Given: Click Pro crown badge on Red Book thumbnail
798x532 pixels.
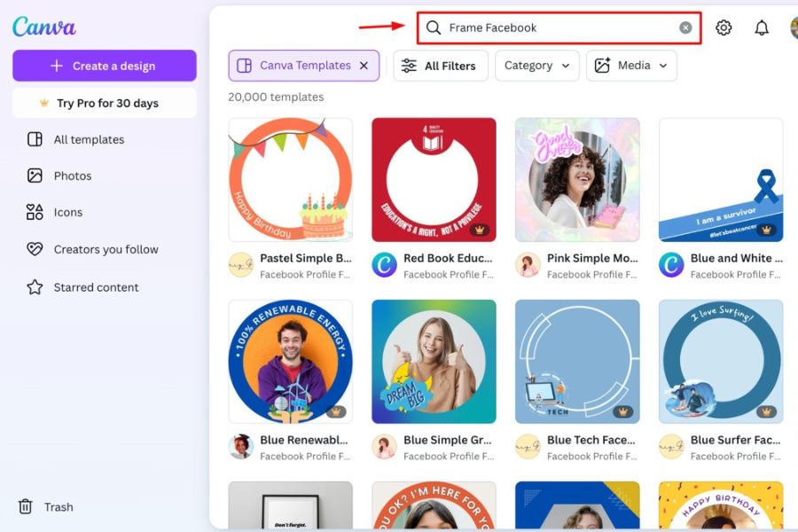Looking at the screenshot, I should [x=479, y=230].
